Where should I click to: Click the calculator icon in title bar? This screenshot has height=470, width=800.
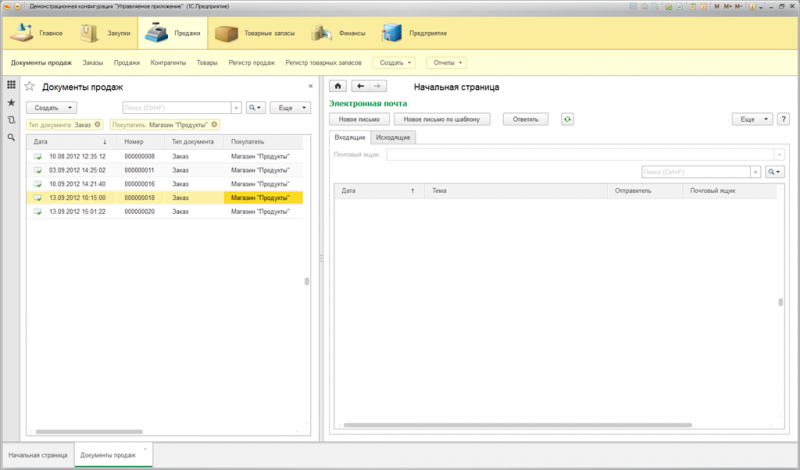coord(692,7)
